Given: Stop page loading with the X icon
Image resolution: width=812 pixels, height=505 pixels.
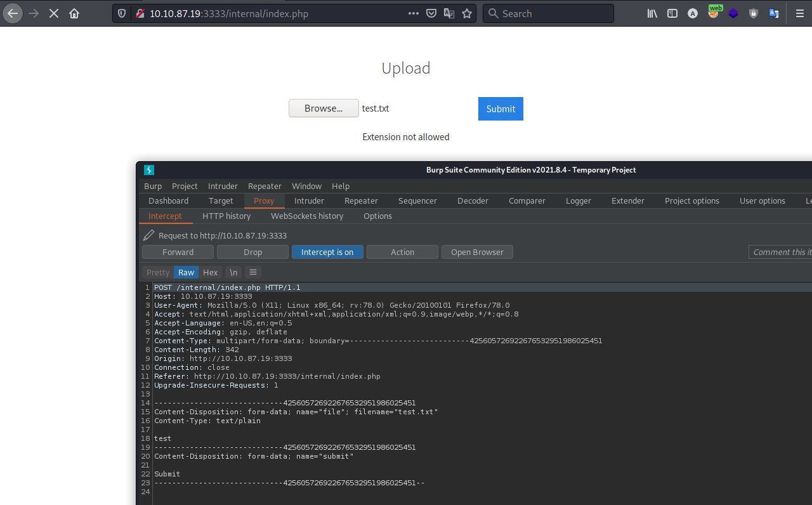Looking at the screenshot, I should (x=54, y=13).
